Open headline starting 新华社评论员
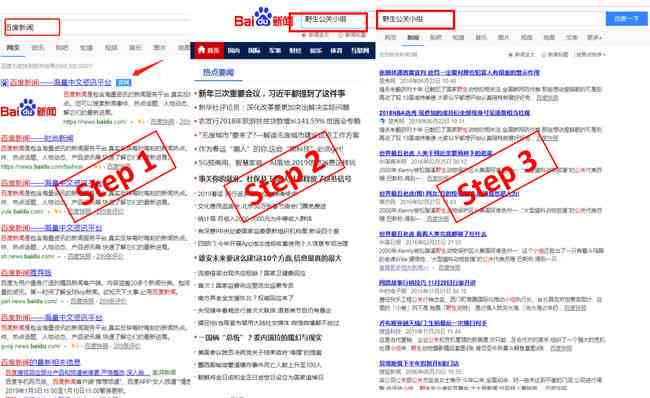This screenshot has width=650, height=398. pos(274,107)
